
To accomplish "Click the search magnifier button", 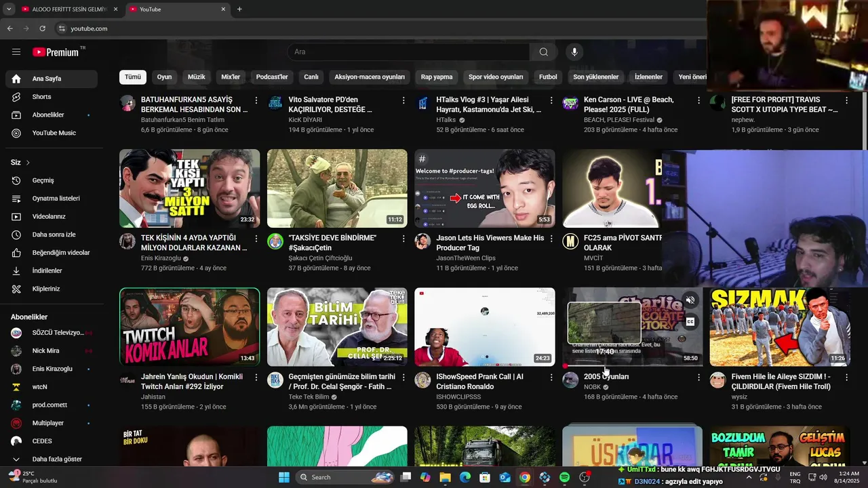I will pyautogui.click(x=543, y=52).
